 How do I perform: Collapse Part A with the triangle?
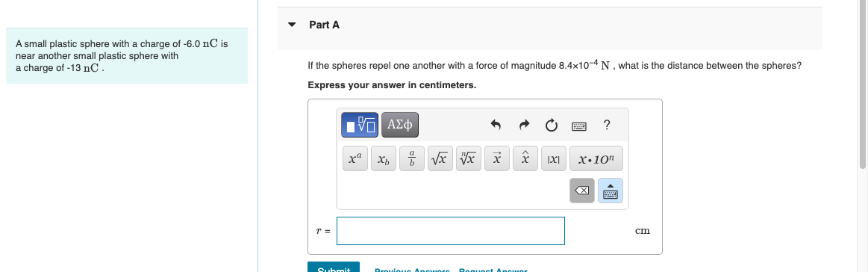pyautogui.click(x=293, y=25)
